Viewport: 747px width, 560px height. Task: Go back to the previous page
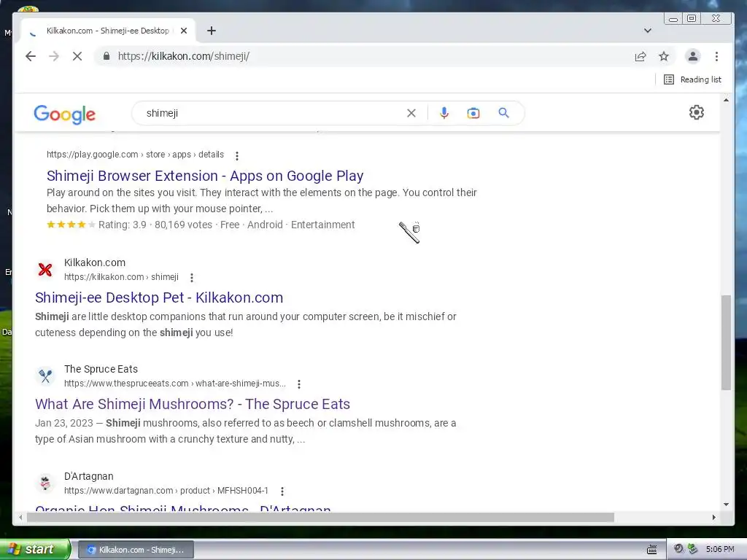31,56
